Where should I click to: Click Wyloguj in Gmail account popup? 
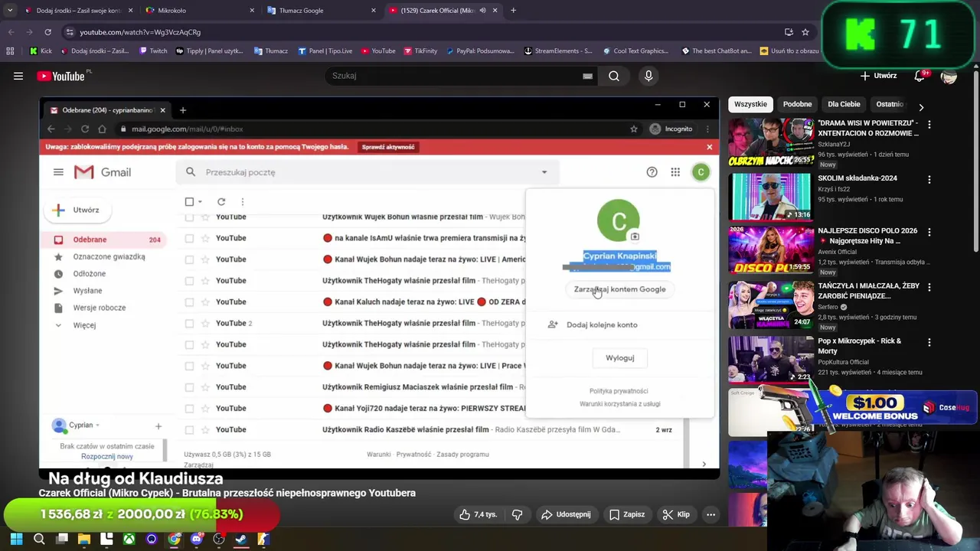(x=620, y=358)
